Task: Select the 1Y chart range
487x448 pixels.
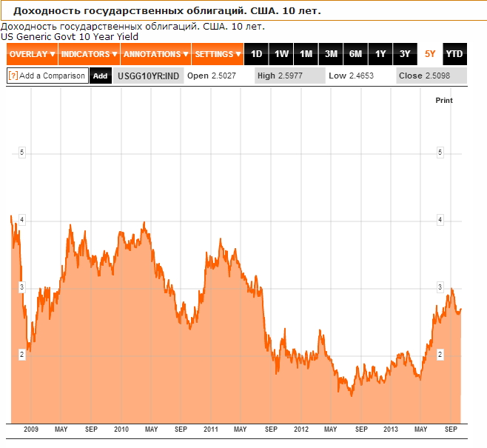Action: pos(380,54)
